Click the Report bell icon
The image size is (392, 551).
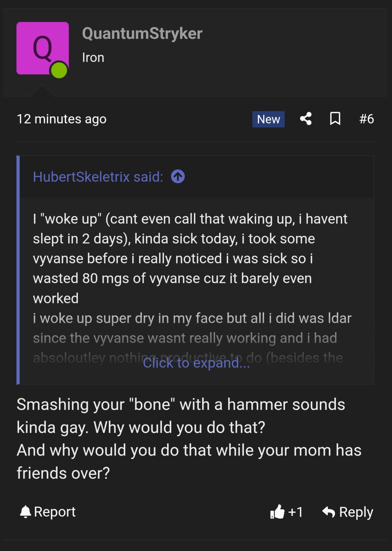[26, 512]
